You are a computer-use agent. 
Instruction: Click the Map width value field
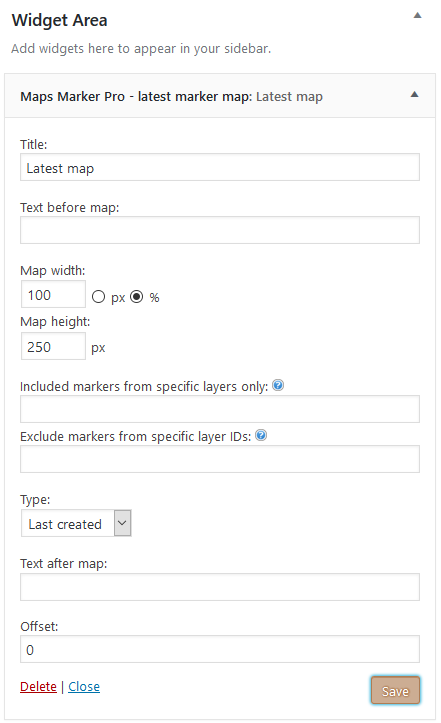[54, 294]
